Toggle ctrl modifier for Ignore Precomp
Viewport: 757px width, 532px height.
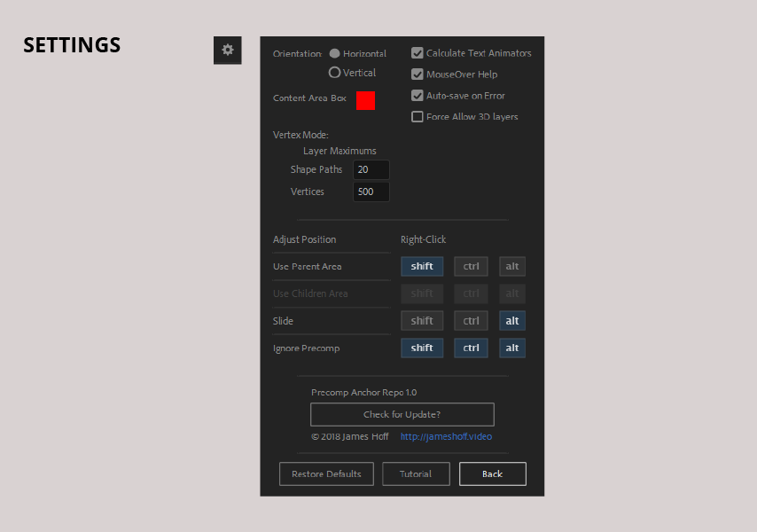click(x=471, y=348)
